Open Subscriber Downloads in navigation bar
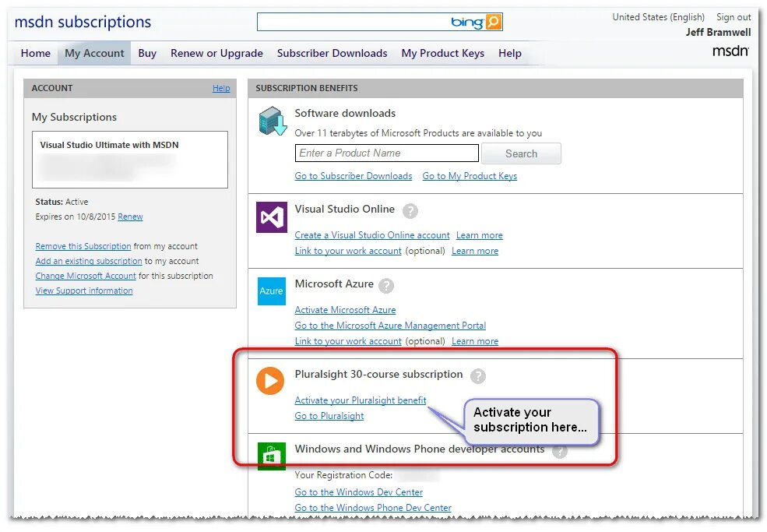 [x=332, y=53]
